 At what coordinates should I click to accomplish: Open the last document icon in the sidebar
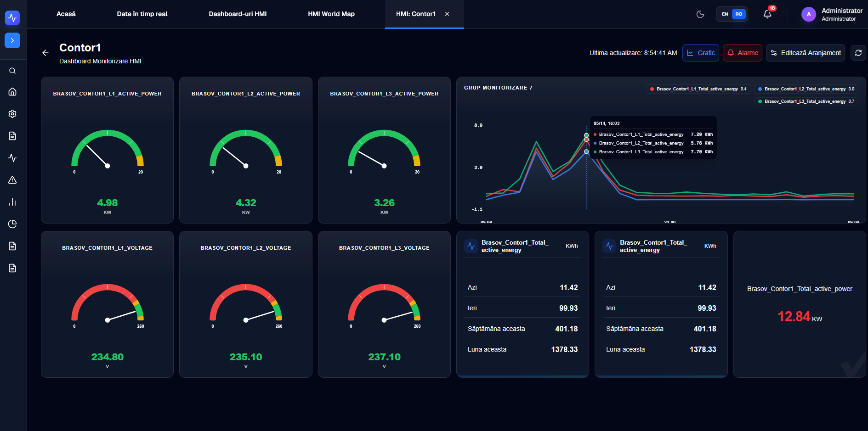(12, 268)
